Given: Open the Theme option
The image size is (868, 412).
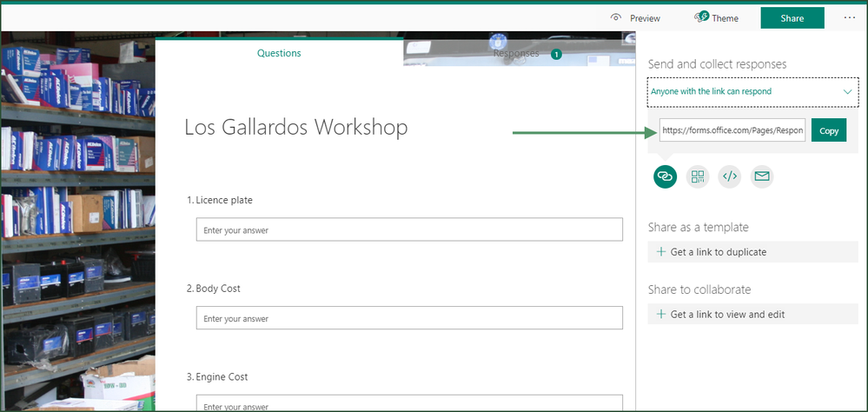Looking at the screenshot, I should (716, 18).
